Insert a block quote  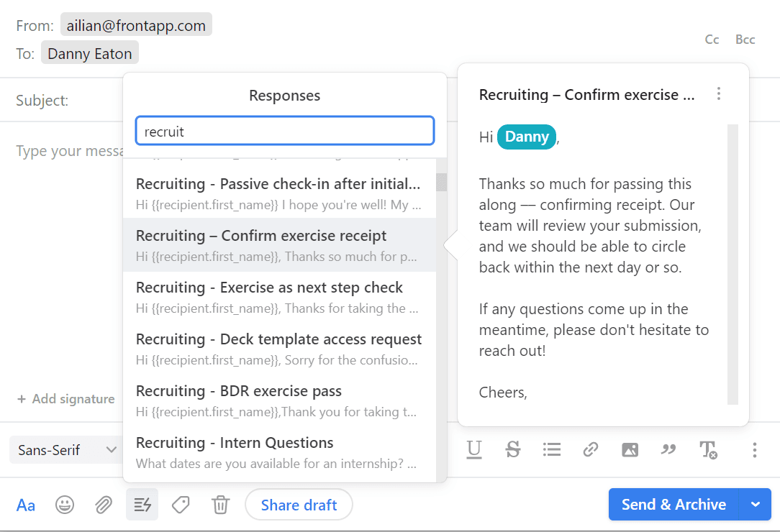pos(668,449)
